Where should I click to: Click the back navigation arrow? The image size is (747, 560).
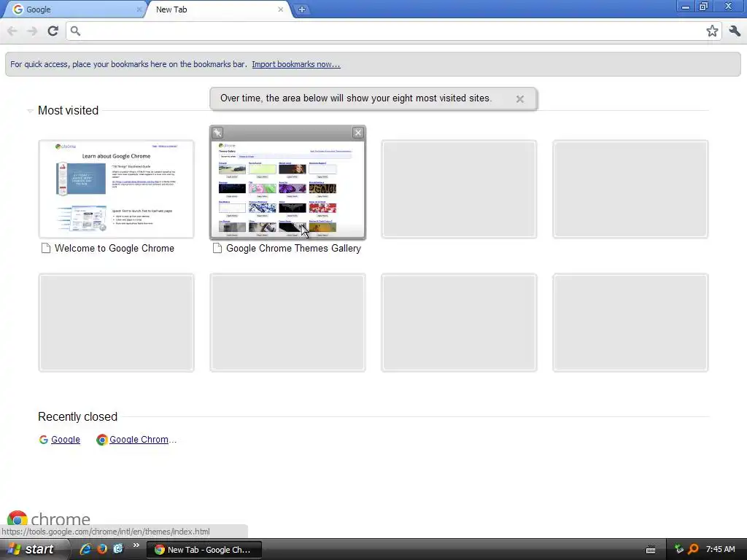coord(12,31)
